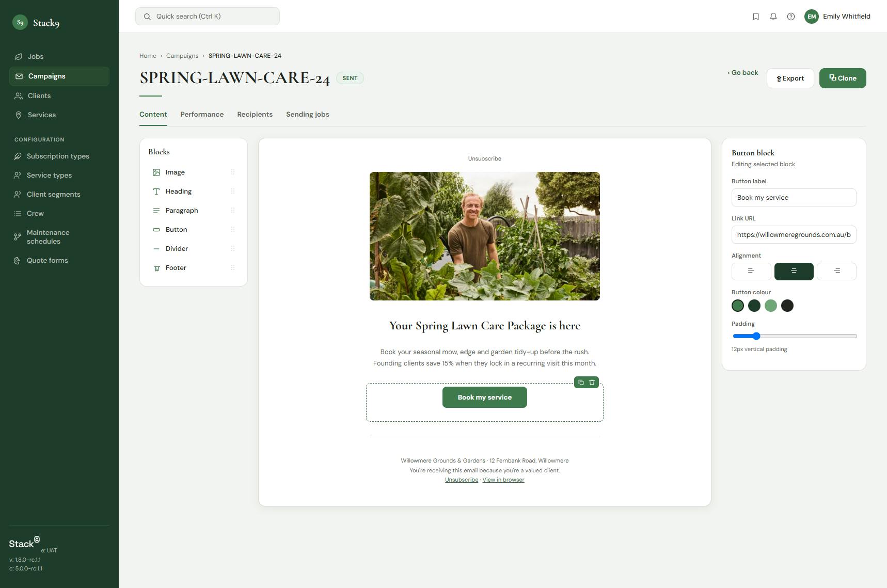Choose the medium green button colour

coord(738,306)
